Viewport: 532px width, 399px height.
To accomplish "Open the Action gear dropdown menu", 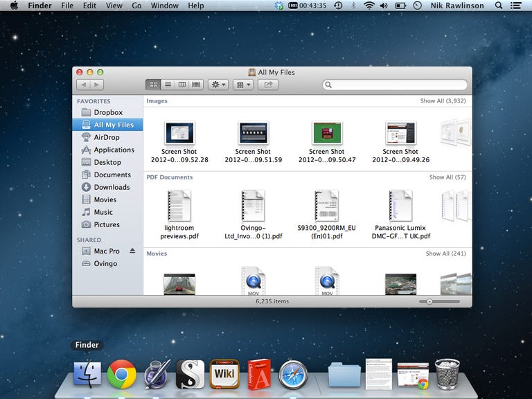I will pos(218,85).
